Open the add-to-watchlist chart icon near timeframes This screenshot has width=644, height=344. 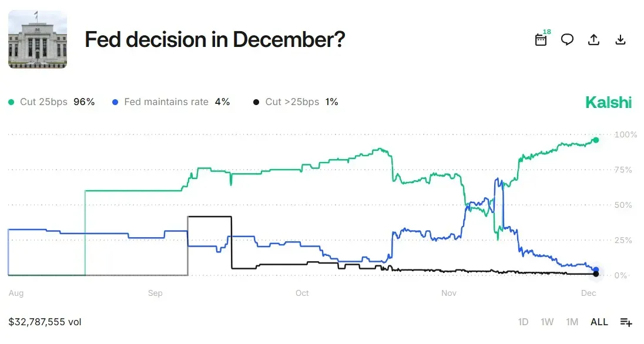point(625,322)
